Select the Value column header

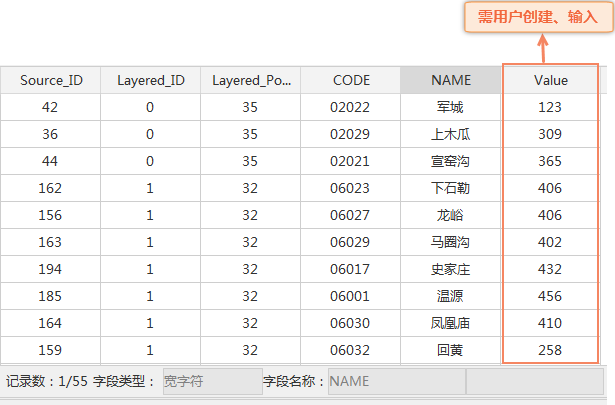(x=551, y=80)
